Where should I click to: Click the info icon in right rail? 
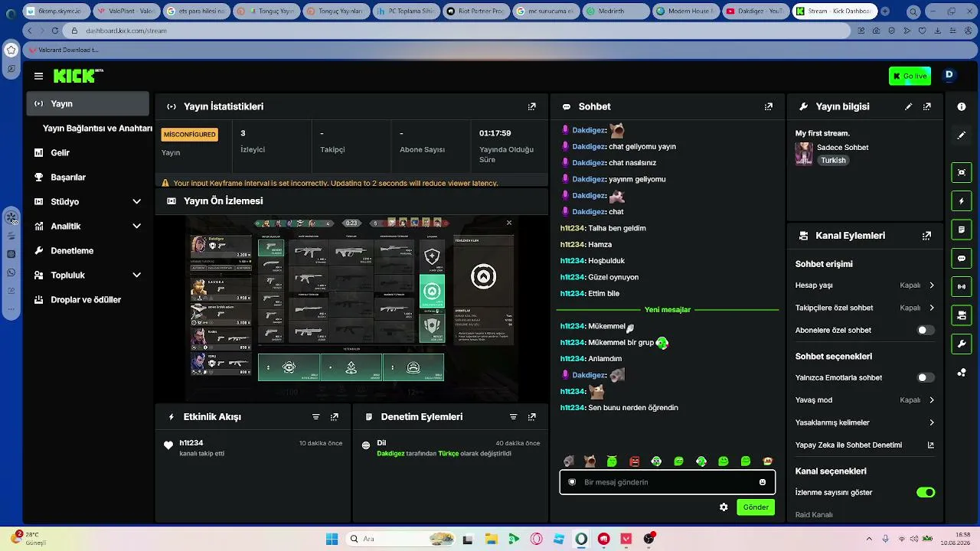click(962, 107)
